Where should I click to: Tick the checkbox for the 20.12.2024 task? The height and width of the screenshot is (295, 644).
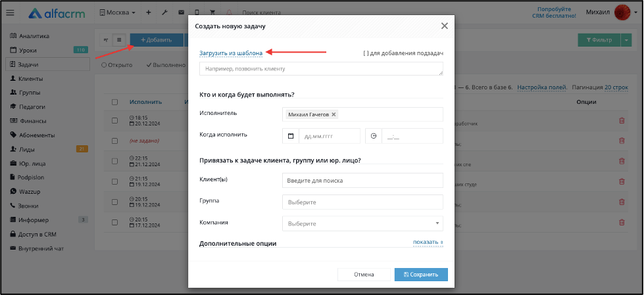tap(115, 121)
